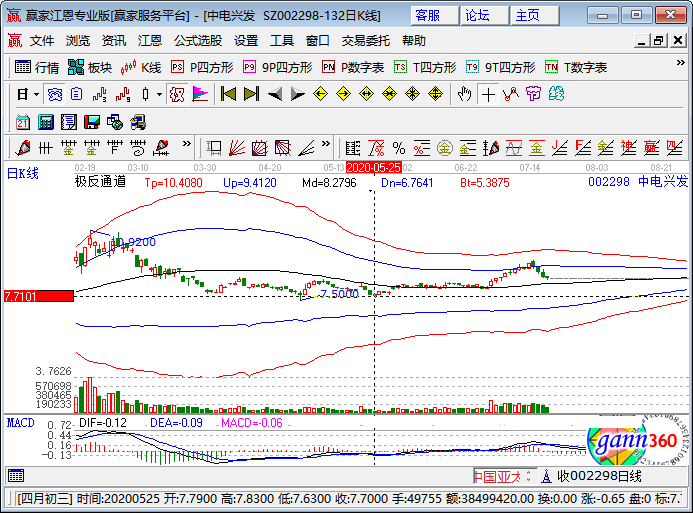The height and width of the screenshot is (513, 693).
Task: Select the black percent sign tool
Action: click(399, 148)
